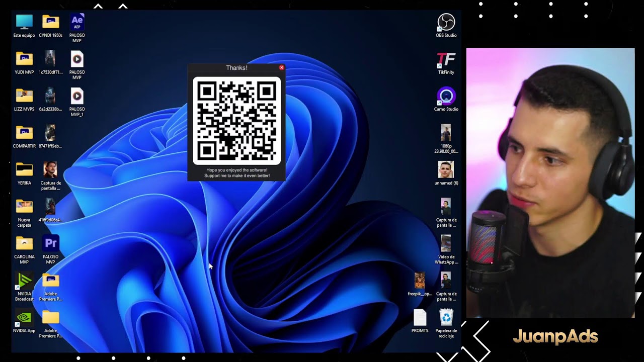Viewport: 644px width, 362px height.
Task: Select Captura de pantalla file with bearded man
Action: tap(50, 176)
